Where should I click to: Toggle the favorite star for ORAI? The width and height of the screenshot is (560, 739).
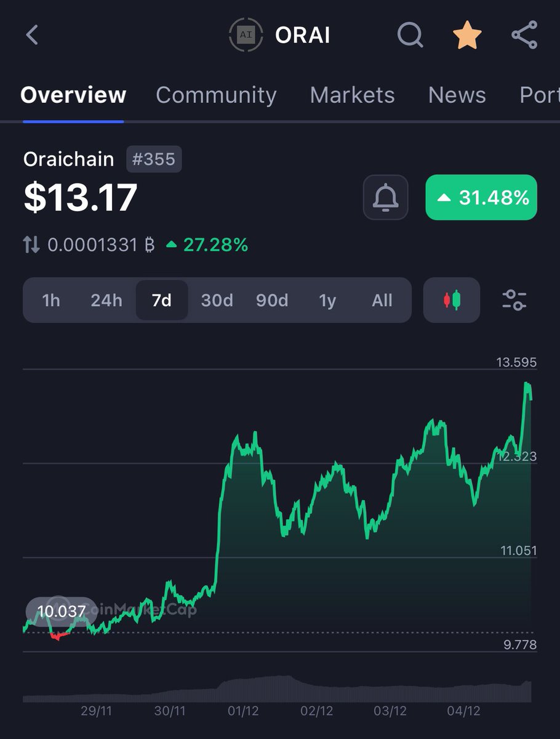point(468,35)
